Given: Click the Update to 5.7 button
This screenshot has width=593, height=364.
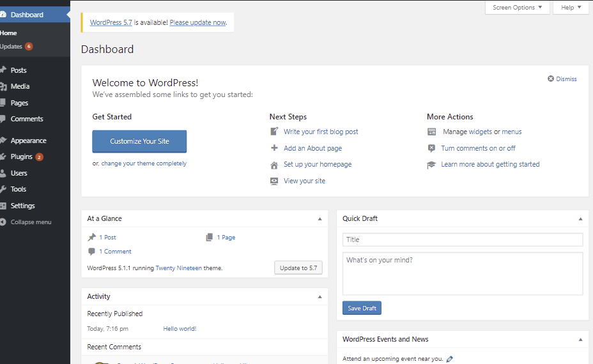Looking at the screenshot, I should coord(298,268).
